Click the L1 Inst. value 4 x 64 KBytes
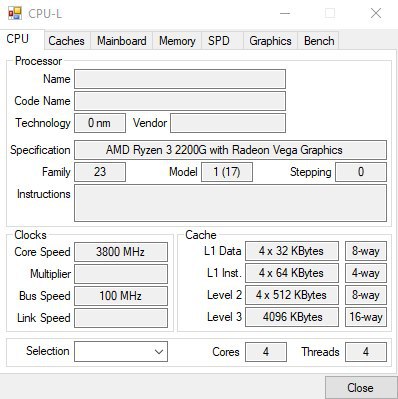Image resolution: width=398 pixels, height=399 pixels. tap(292, 273)
